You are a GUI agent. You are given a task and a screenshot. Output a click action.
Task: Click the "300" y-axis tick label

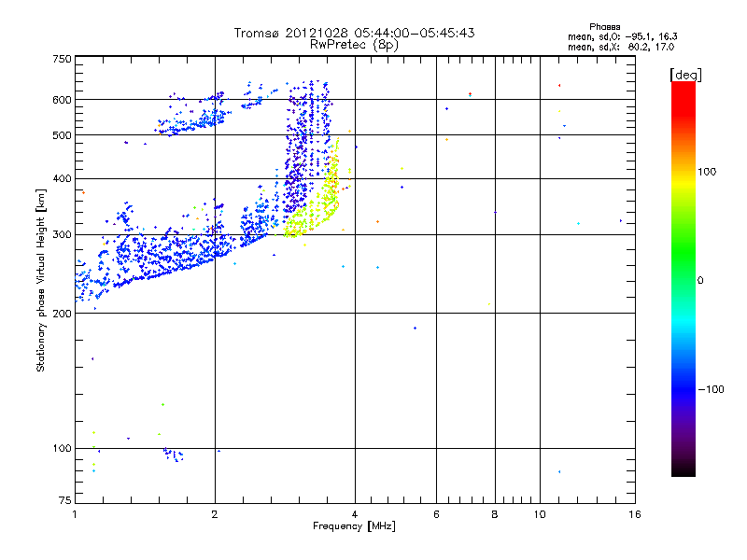point(62,235)
